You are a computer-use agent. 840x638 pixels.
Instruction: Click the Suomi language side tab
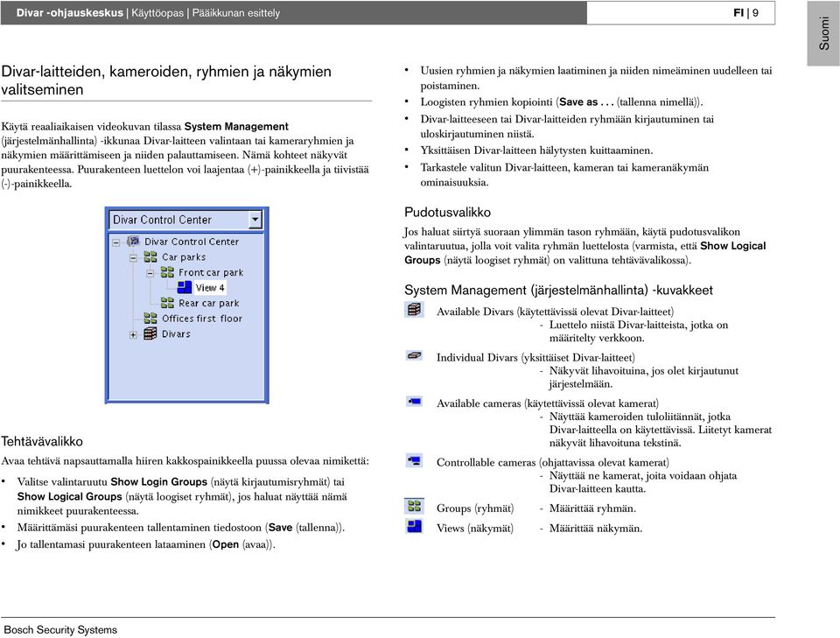point(823,33)
